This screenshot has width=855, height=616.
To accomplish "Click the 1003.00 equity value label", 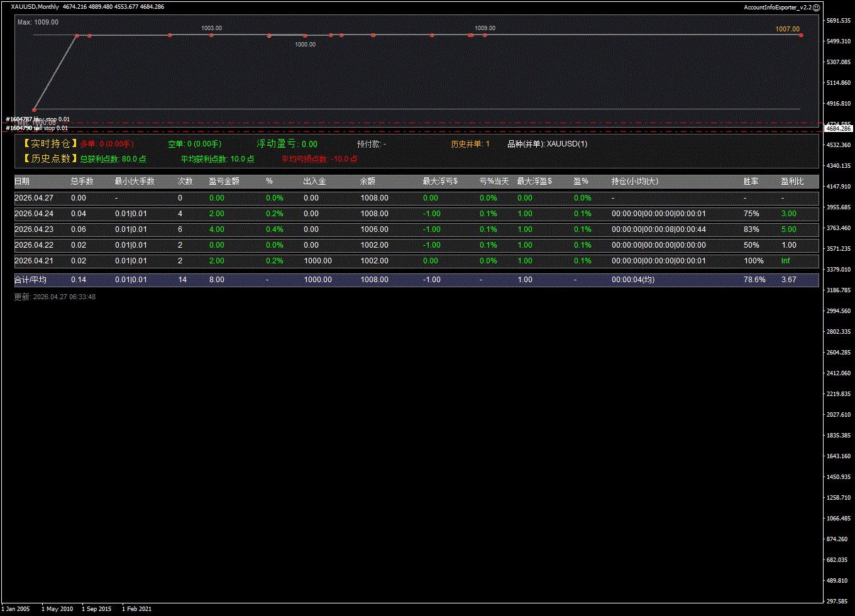I will 211,28.
